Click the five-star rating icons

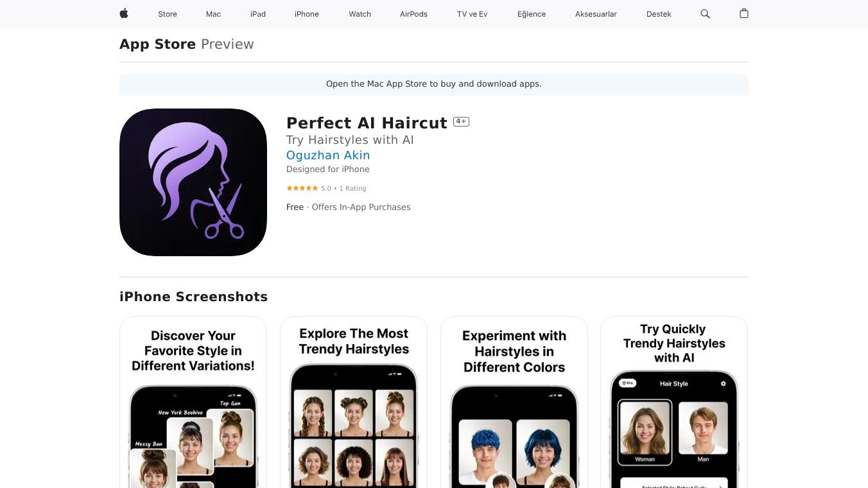pos(302,188)
